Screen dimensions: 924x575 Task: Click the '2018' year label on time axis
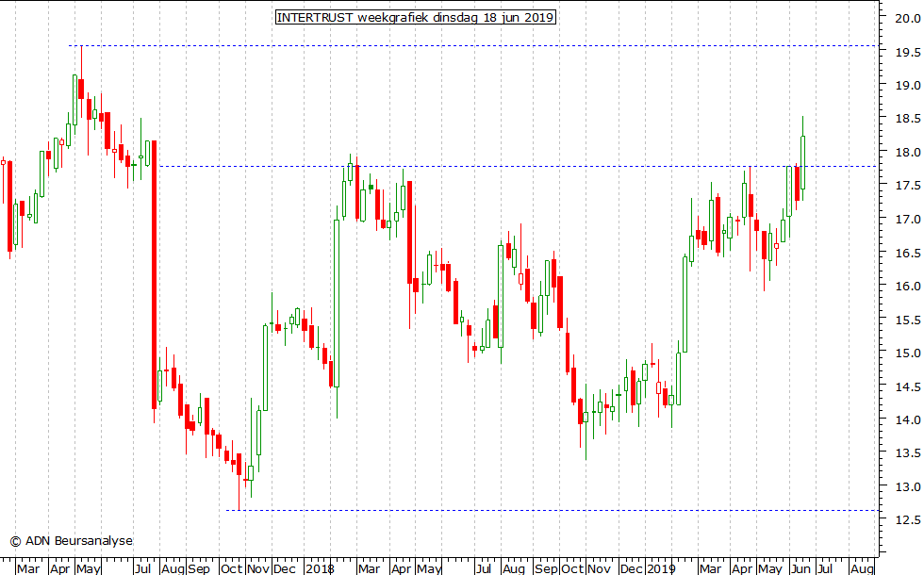tap(320, 568)
